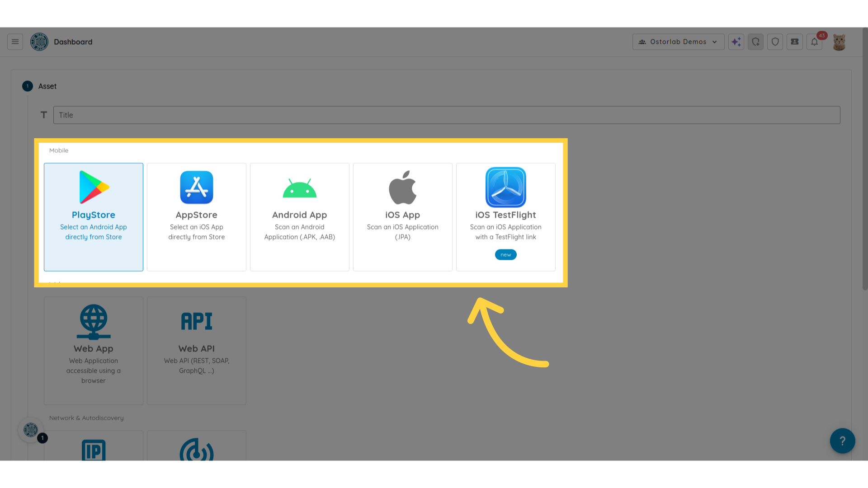This screenshot has width=868, height=488.
Task: Open the shield icon in header
Action: pyautogui.click(x=775, y=42)
